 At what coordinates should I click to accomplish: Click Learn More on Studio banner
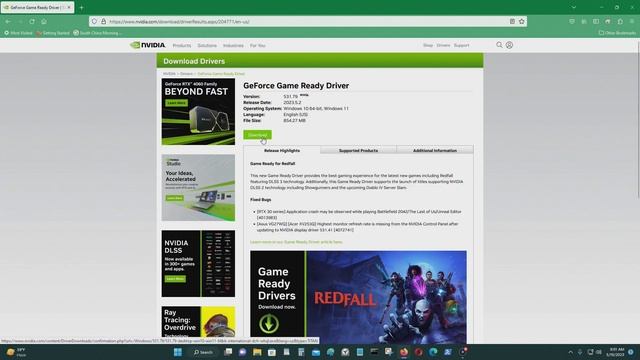click(175, 198)
